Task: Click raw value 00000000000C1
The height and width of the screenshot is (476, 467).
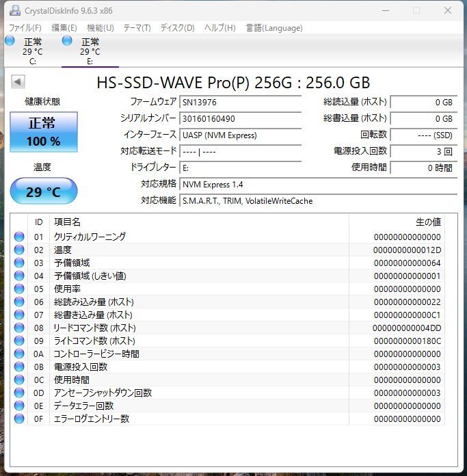Action: coord(408,315)
